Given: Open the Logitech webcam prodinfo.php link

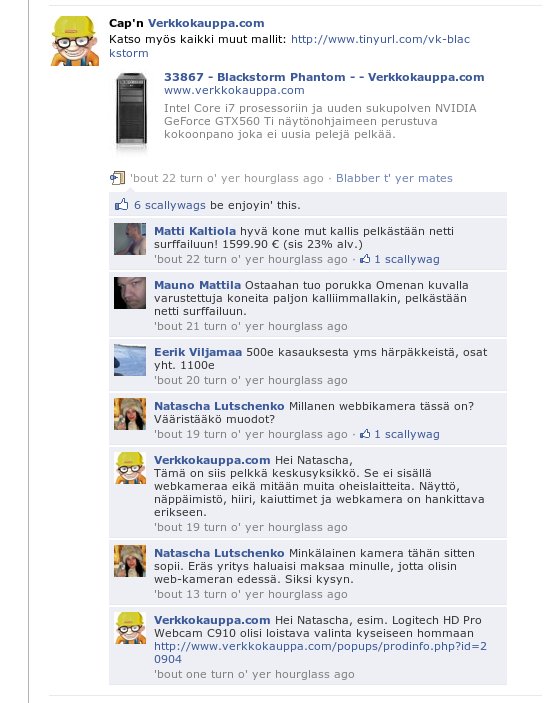Looking at the screenshot, I should (320, 652).
